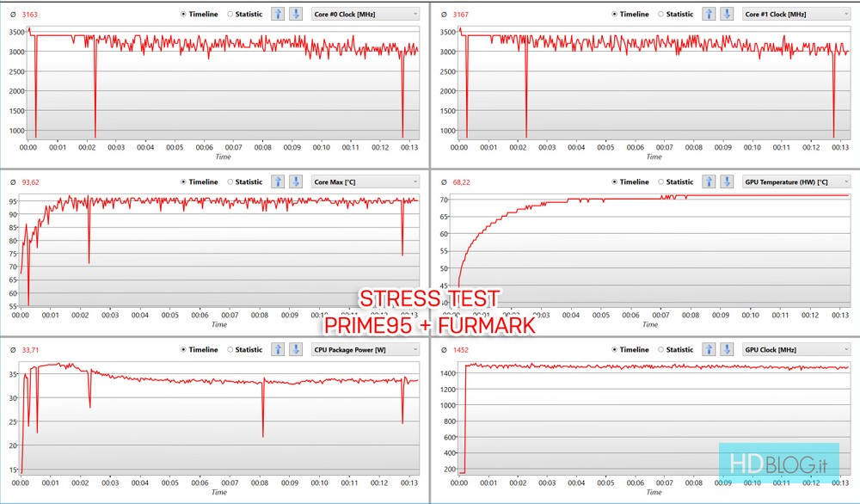860x504 pixels.
Task: Click the down arrow in Core #0 Clock panel
Action: [296, 15]
